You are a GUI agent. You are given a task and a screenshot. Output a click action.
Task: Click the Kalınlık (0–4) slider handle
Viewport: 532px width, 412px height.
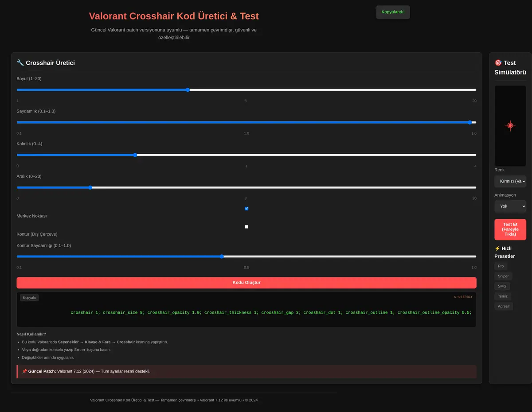[x=135, y=155]
